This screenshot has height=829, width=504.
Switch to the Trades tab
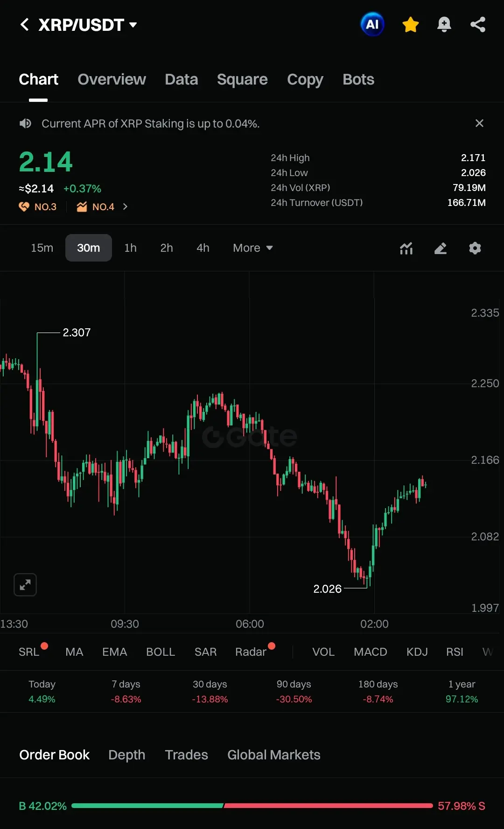coord(187,755)
